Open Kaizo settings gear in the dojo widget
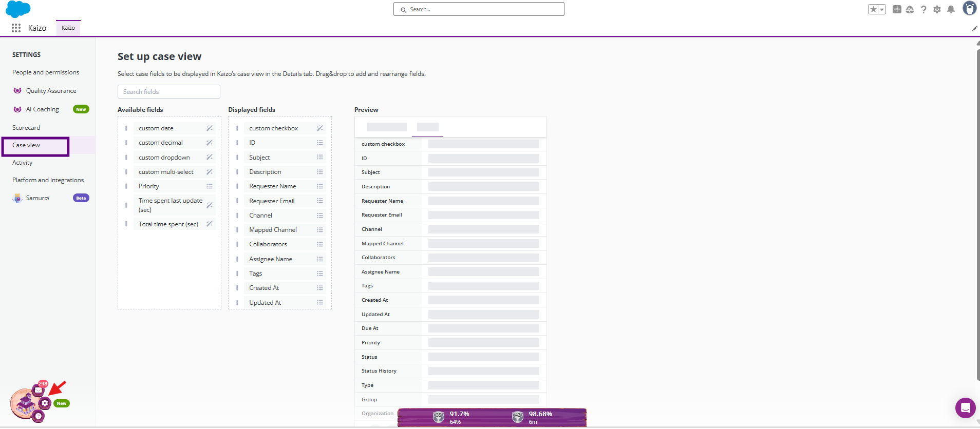This screenshot has height=429, width=980. (45, 403)
